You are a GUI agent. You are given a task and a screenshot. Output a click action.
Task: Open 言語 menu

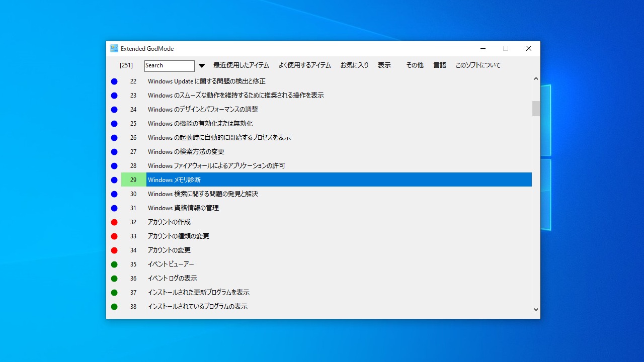click(440, 65)
